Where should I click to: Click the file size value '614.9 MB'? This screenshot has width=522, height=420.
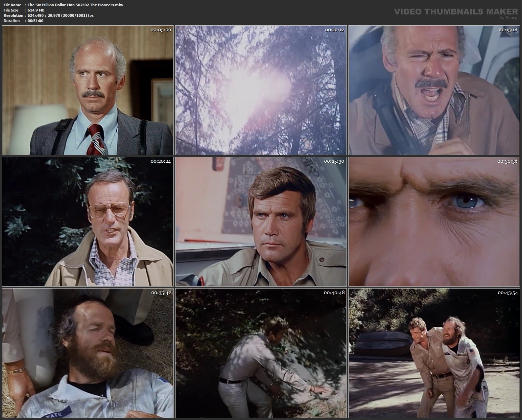click(36, 10)
